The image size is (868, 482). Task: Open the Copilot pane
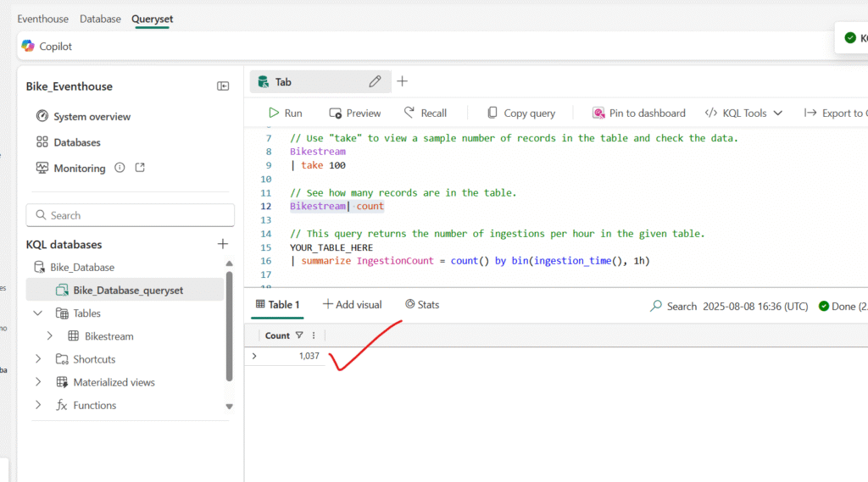[47, 47]
